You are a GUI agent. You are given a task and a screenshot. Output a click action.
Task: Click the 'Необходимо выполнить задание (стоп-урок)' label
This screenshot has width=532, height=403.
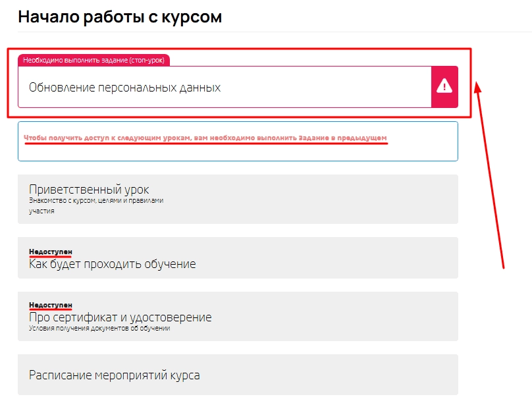93,60
